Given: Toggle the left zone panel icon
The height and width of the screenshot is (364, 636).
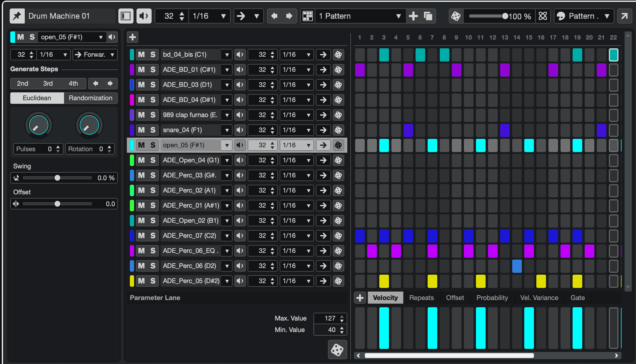Looking at the screenshot, I should point(126,16).
